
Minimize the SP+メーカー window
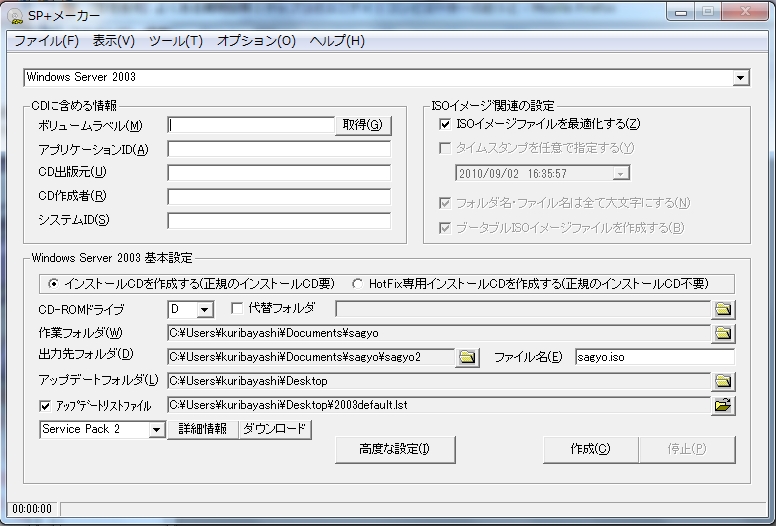click(681, 12)
